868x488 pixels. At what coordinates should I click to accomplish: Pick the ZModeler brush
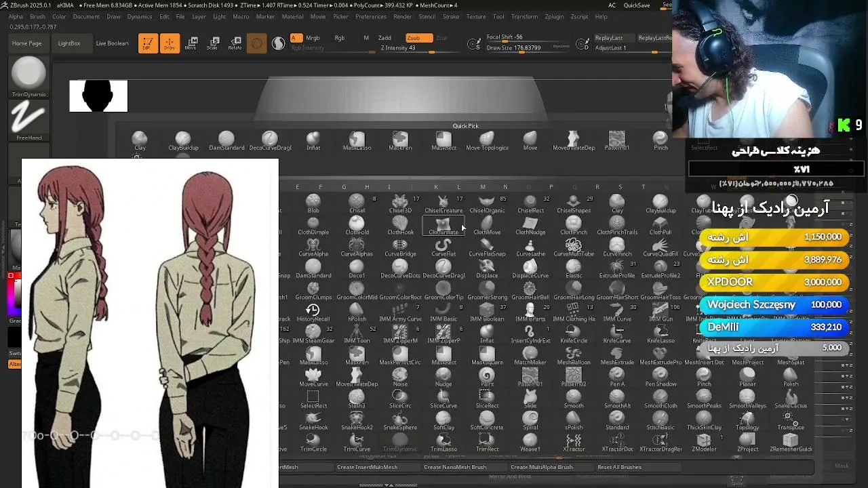pos(704,443)
